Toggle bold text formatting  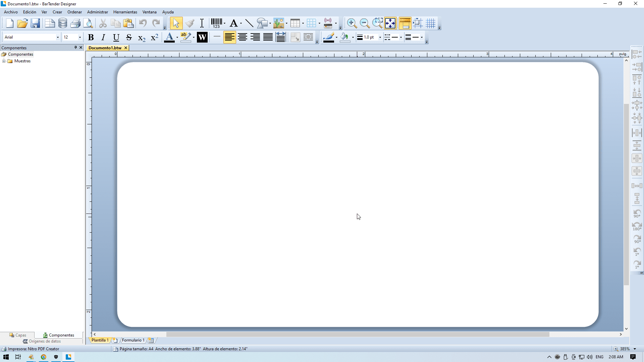click(x=91, y=37)
